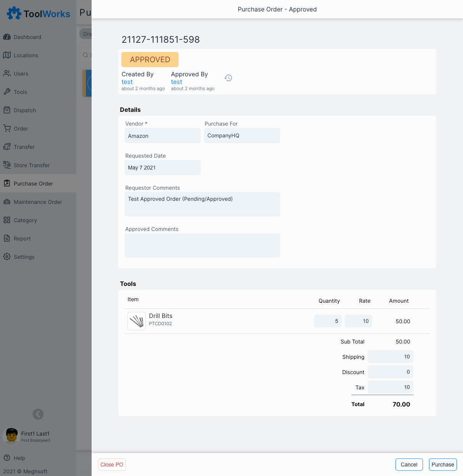Click the Tools wrench icon
The width and height of the screenshot is (463, 476).
click(x=7, y=92)
